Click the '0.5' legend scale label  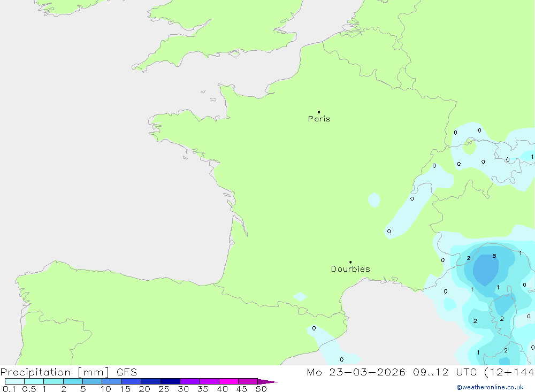29,389
